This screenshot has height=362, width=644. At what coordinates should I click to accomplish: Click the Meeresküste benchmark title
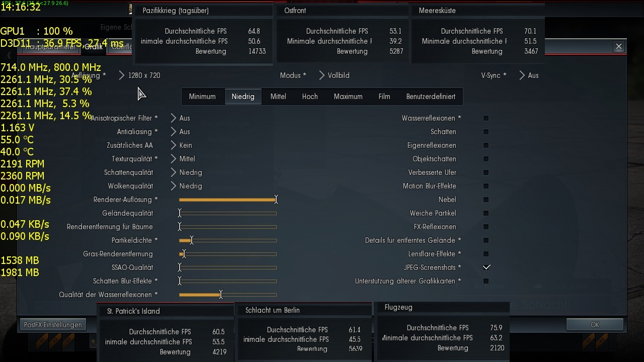pos(437,11)
